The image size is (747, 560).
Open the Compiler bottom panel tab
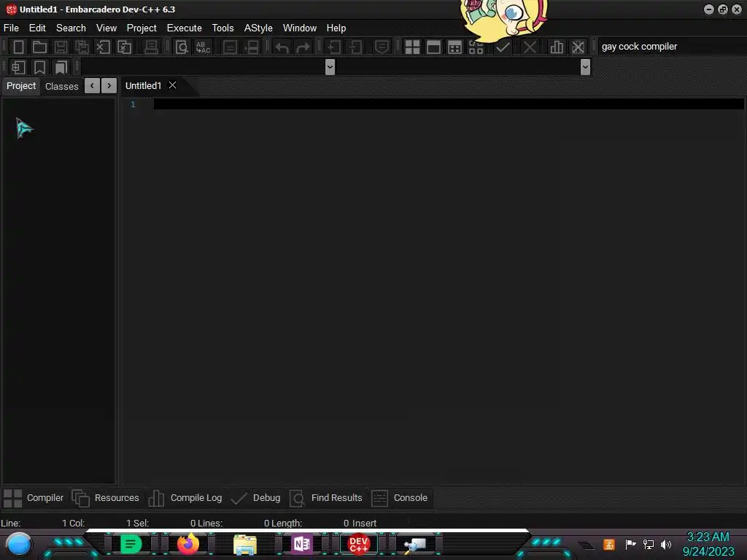[34, 498]
